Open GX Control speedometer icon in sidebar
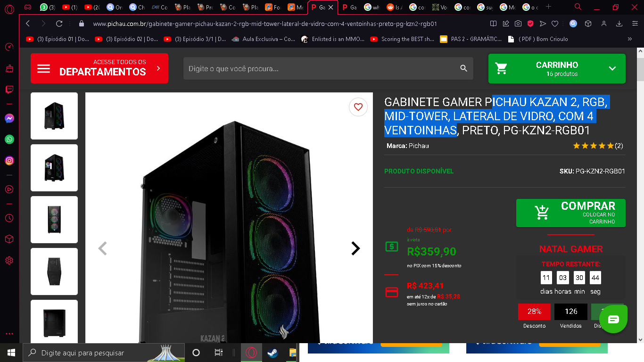The image size is (644, 362). pyautogui.click(x=9, y=47)
